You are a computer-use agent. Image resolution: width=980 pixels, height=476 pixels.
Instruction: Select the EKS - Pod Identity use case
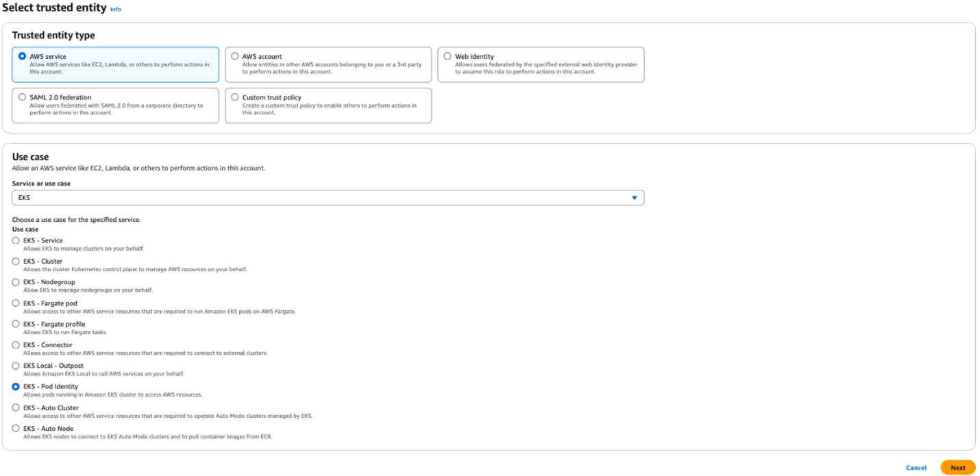(16, 386)
